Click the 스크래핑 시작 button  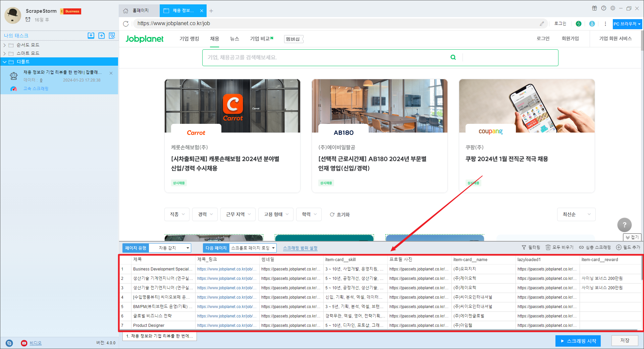578,341
